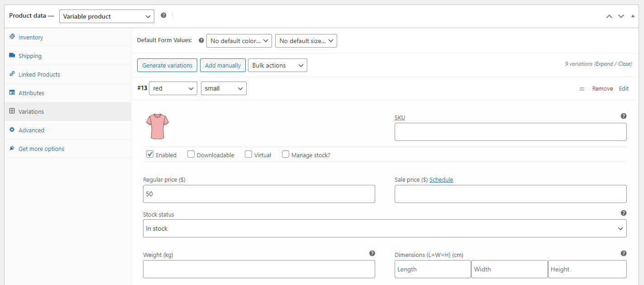Open the red color dropdown for variation #13

[x=173, y=88]
